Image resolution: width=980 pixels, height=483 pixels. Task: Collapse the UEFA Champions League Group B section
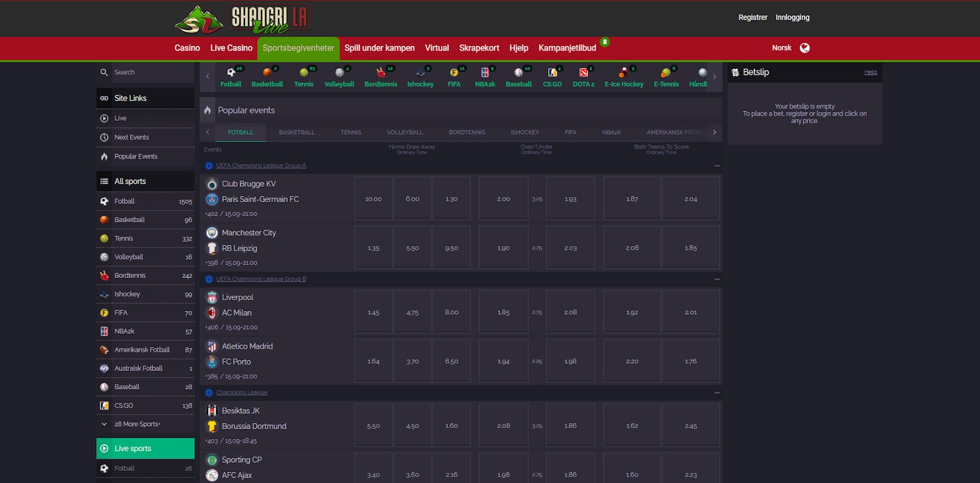717,279
